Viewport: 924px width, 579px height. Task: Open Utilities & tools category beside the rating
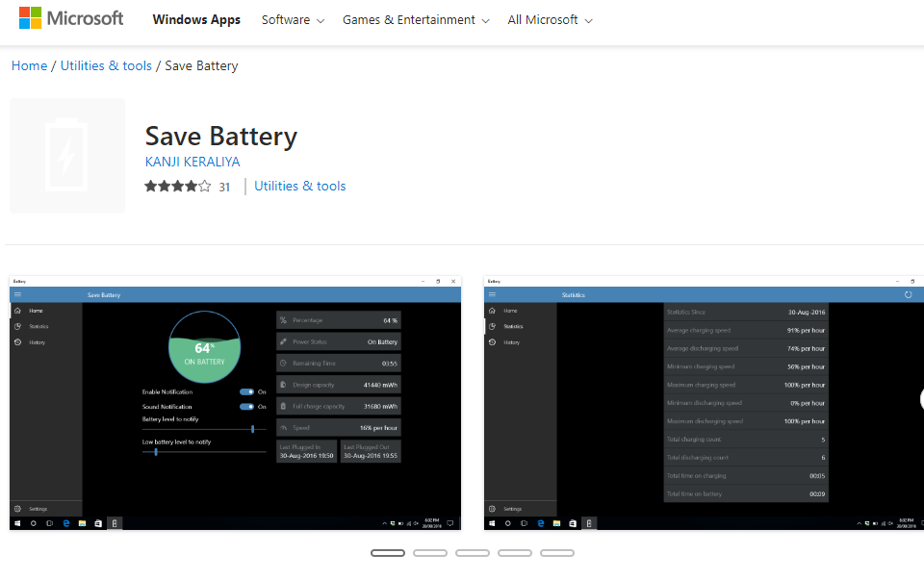pos(300,187)
